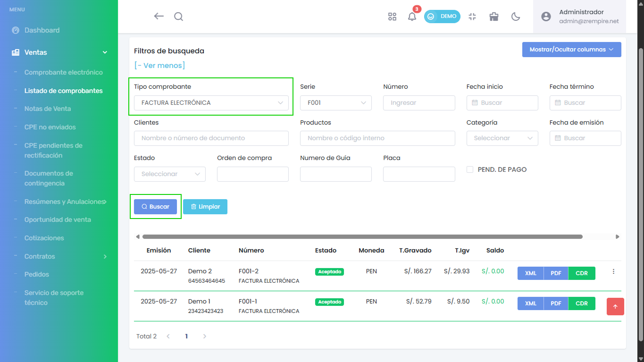This screenshot has height=362, width=644.
Task: Switch to dark mode moon icon
Action: 516,17
